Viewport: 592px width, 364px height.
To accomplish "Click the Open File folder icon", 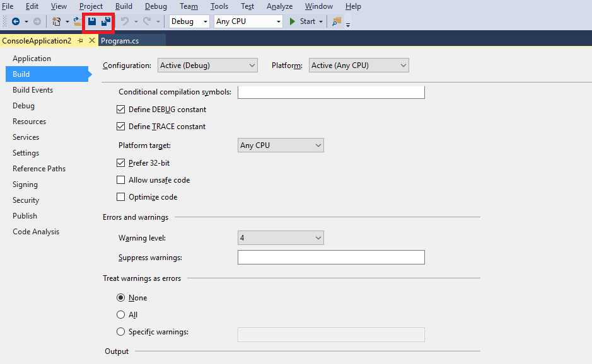I will click(78, 21).
